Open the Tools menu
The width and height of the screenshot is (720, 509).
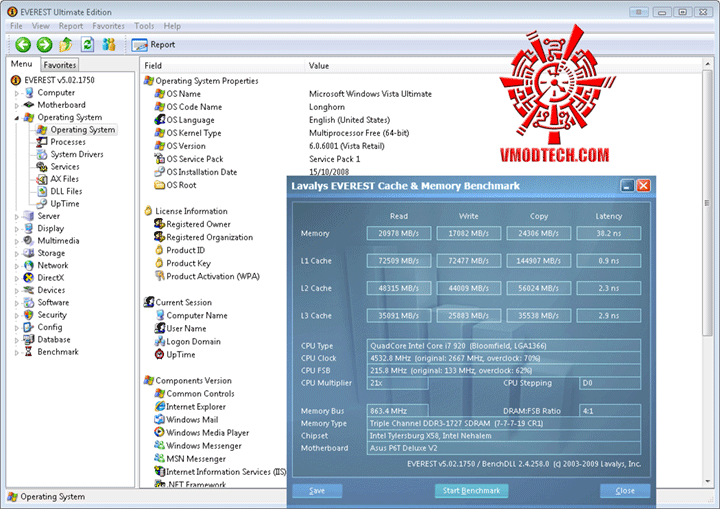point(144,26)
